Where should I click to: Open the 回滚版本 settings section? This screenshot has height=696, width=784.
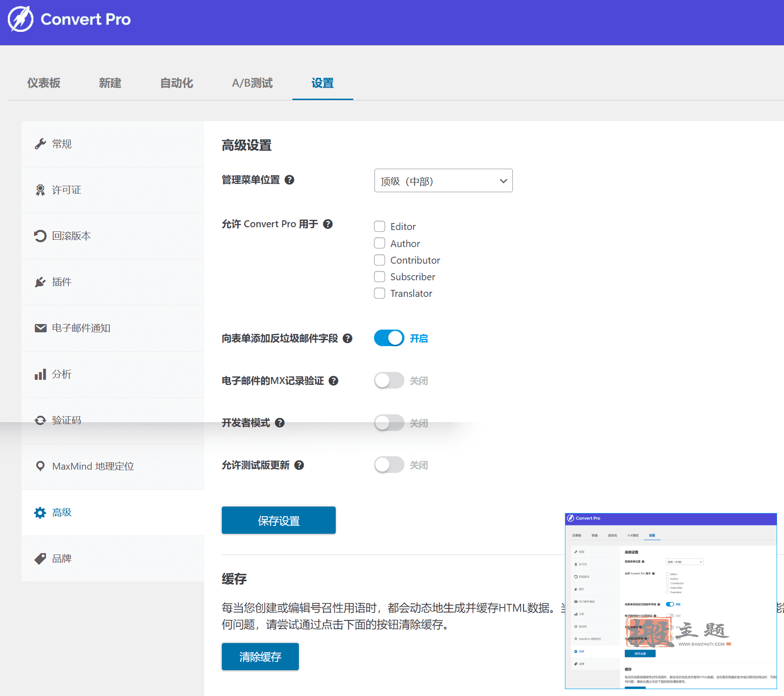click(x=113, y=236)
